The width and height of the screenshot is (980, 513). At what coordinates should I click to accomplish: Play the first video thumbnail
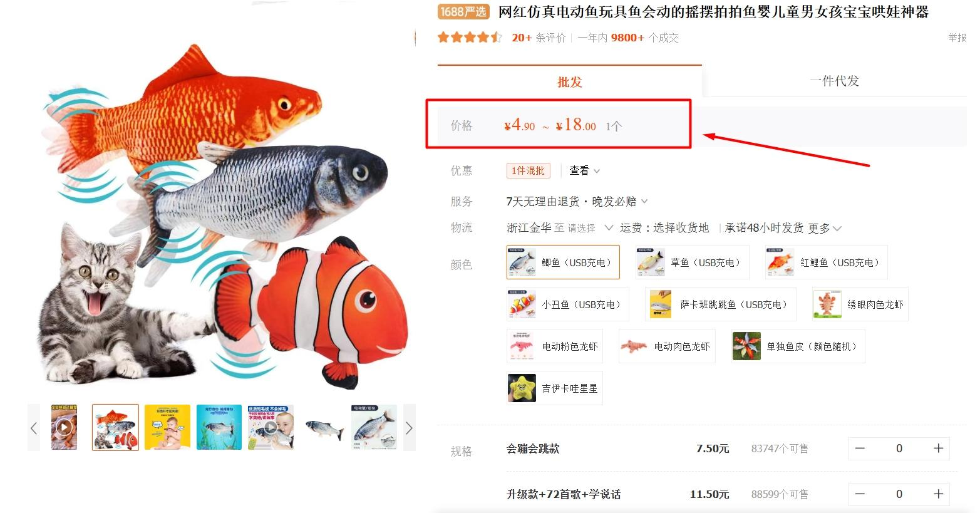tap(64, 428)
